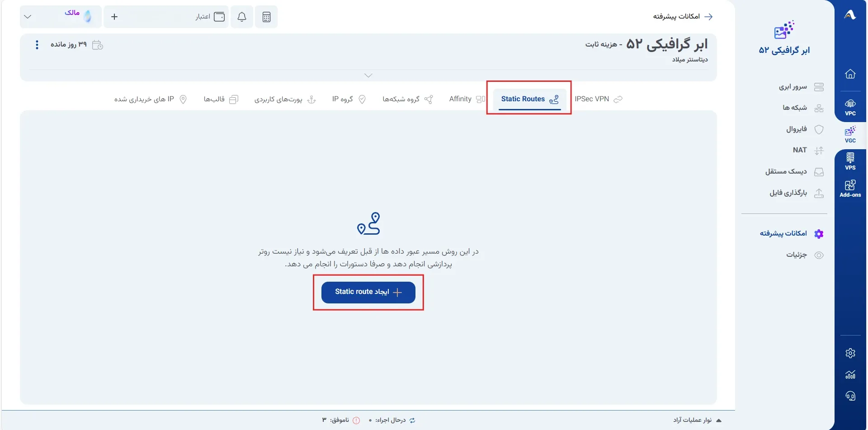
Task: Open the VPC section in the rail
Action: pos(850,108)
